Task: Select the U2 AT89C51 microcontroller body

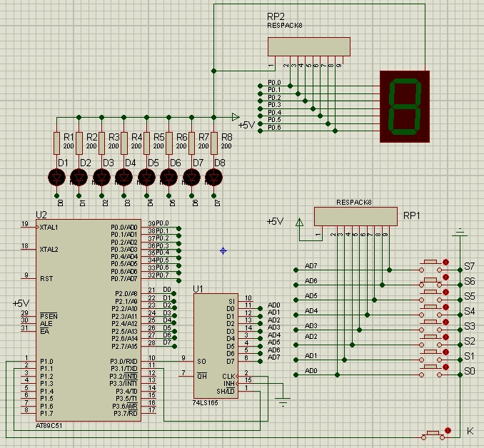Action: tap(89, 320)
